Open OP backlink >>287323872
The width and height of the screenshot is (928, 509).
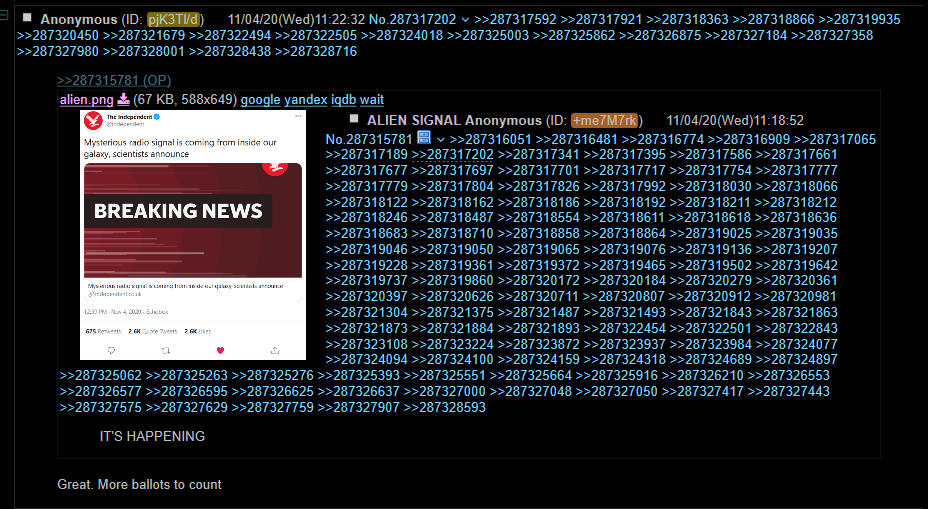point(539,344)
